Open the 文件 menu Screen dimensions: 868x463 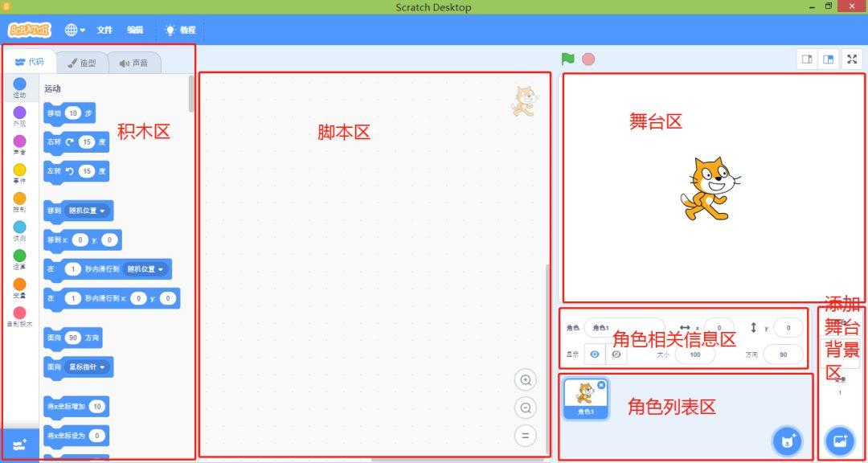click(104, 30)
